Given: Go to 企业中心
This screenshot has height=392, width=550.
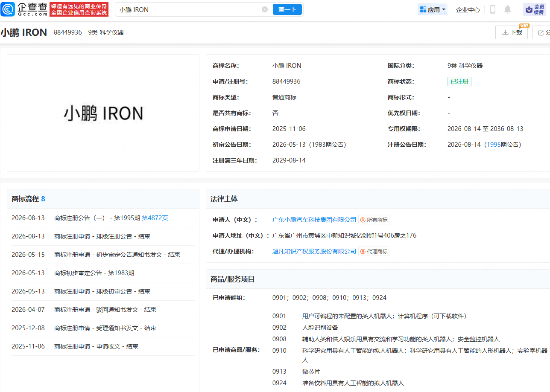Looking at the screenshot, I should click(468, 10).
